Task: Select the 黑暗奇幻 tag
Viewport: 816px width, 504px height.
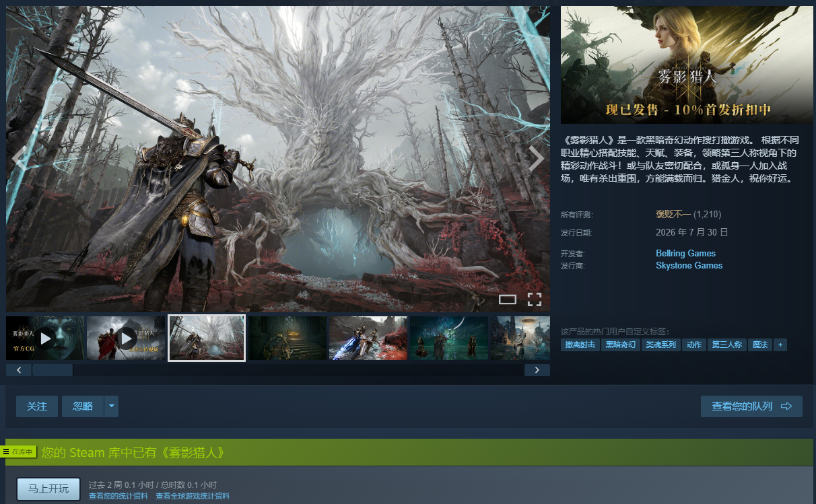Action: pyautogui.click(x=620, y=345)
